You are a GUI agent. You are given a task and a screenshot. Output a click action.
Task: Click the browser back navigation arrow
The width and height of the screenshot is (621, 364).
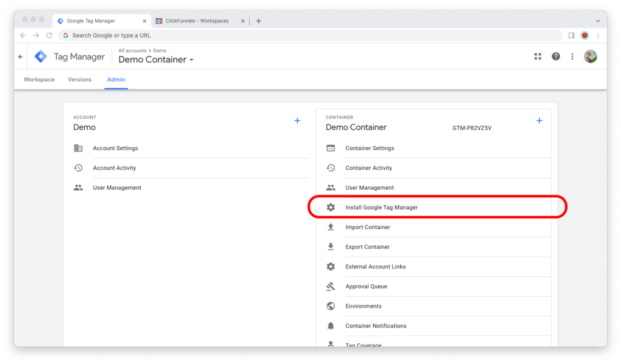pyautogui.click(x=23, y=35)
